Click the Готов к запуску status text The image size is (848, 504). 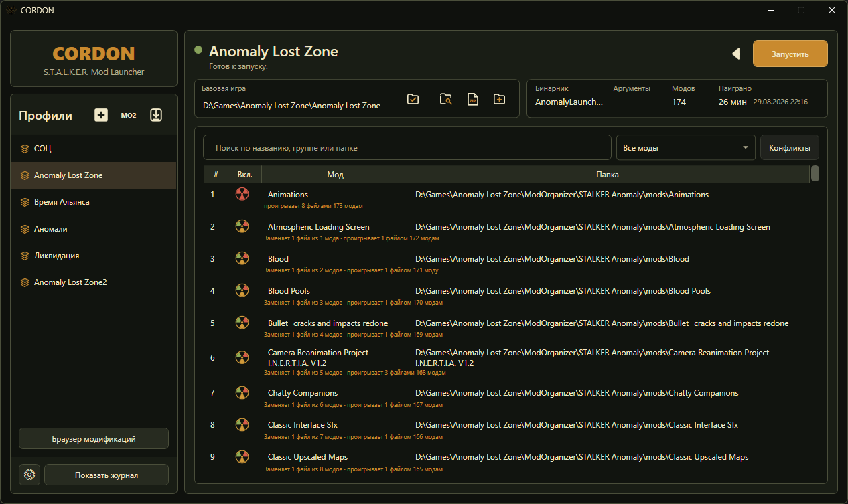click(x=238, y=66)
